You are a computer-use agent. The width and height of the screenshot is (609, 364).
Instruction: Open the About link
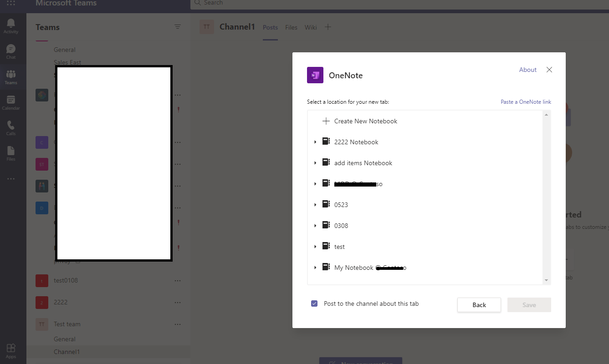click(x=528, y=70)
